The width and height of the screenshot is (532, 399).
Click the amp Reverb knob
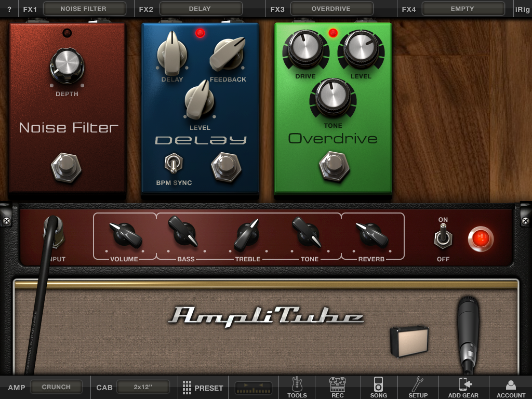point(372,234)
